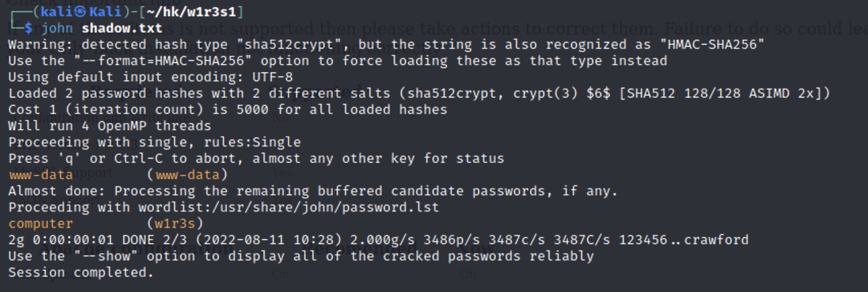The height and width of the screenshot is (292, 868).
Task: Click the "HMAC-SHA256" text on the warning line
Action: pyautogui.click(x=712, y=44)
